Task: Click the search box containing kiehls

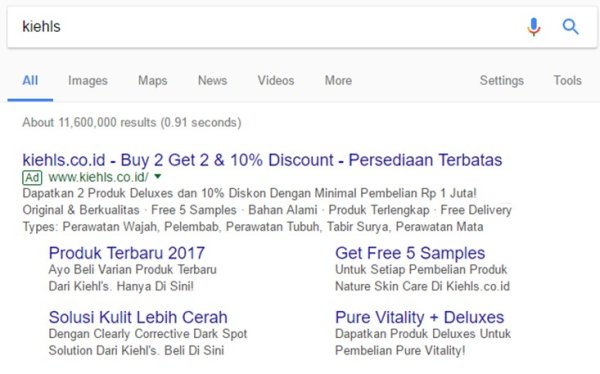Action: (268, 27)
